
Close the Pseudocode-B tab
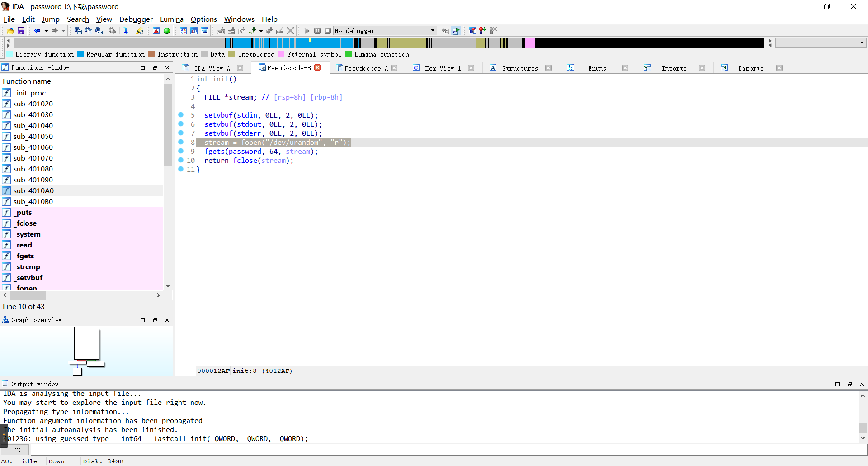pyautogui.click(x=318, y=68)
